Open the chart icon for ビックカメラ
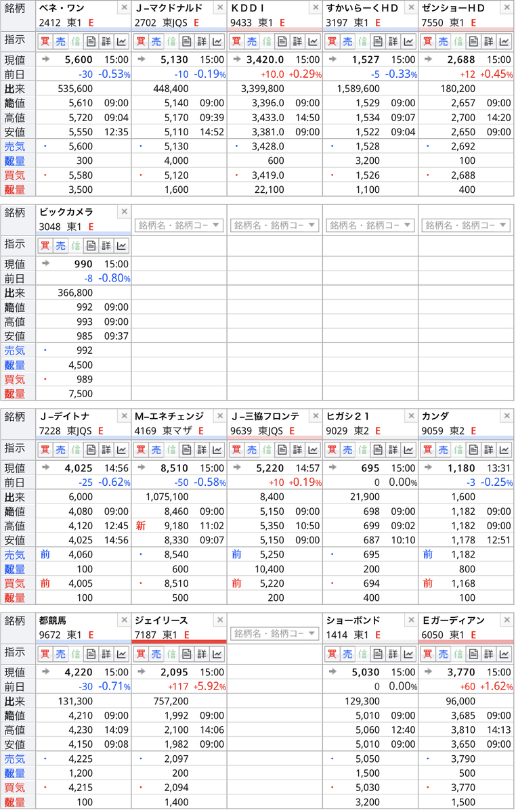 click(122, 246)
